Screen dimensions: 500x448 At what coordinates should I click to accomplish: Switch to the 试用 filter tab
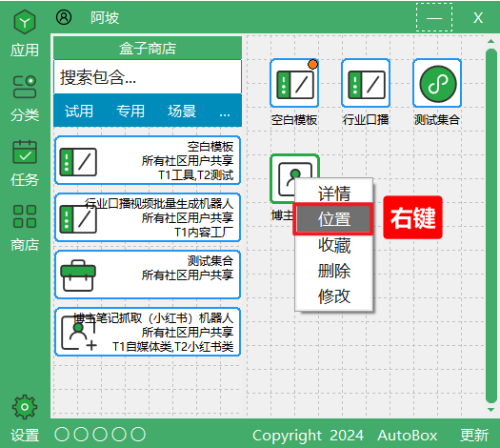pos(79,111)
